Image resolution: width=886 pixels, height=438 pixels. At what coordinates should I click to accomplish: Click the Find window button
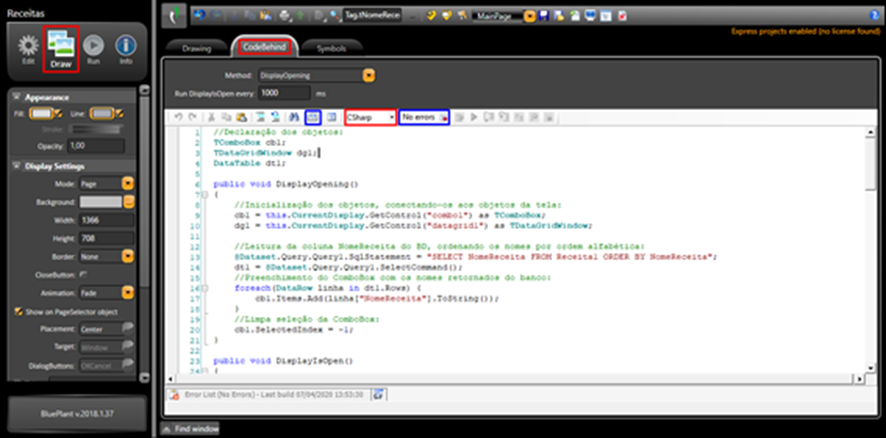coord(191,428)
